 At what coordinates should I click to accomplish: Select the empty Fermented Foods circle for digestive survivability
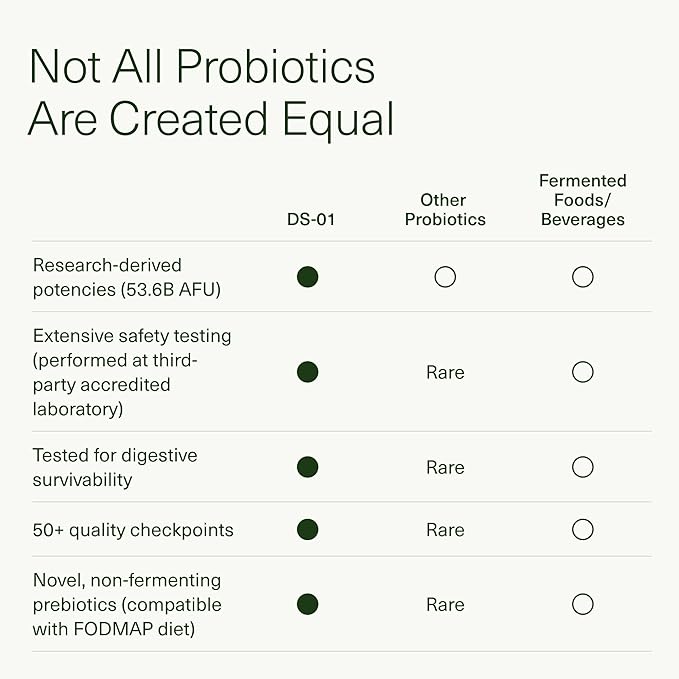583,467
